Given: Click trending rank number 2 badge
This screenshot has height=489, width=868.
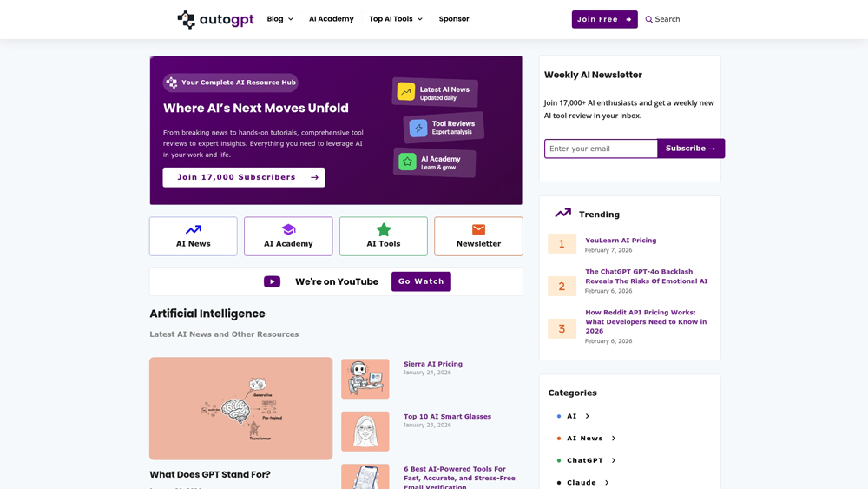Looking at the screenshot, I should click(562, 287).
